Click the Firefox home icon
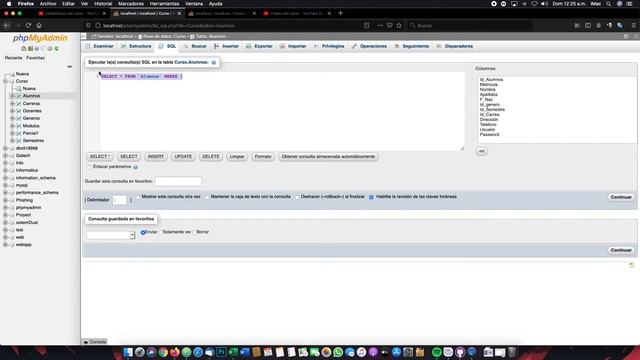 [x=39, y=25]
